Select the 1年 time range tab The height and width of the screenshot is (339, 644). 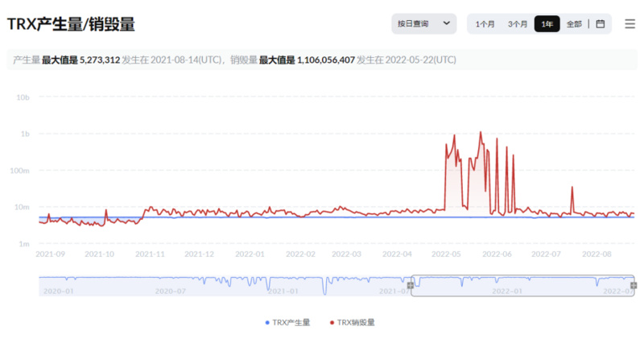click(x=547, y=24)
